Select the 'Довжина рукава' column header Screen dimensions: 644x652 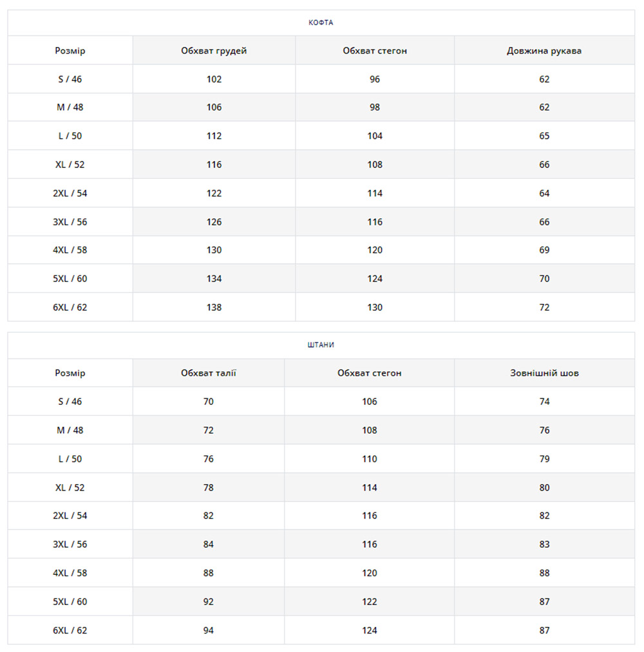click(544, 51)
